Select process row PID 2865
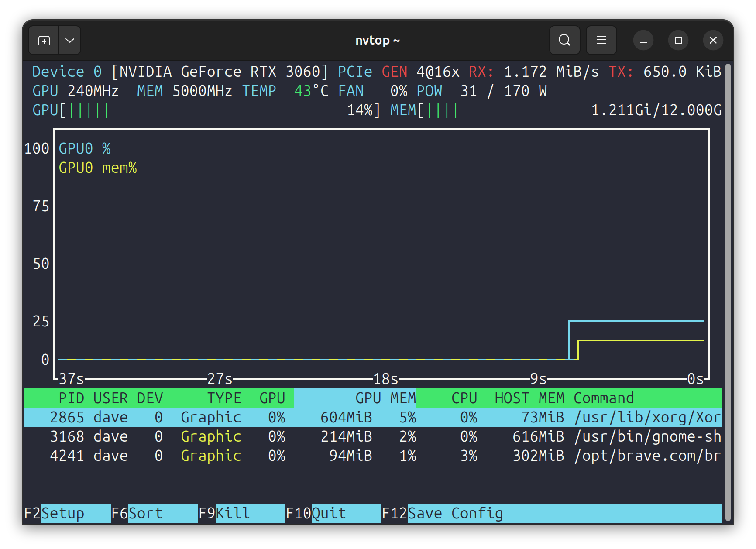756x549 pixels. click(373, 417)
